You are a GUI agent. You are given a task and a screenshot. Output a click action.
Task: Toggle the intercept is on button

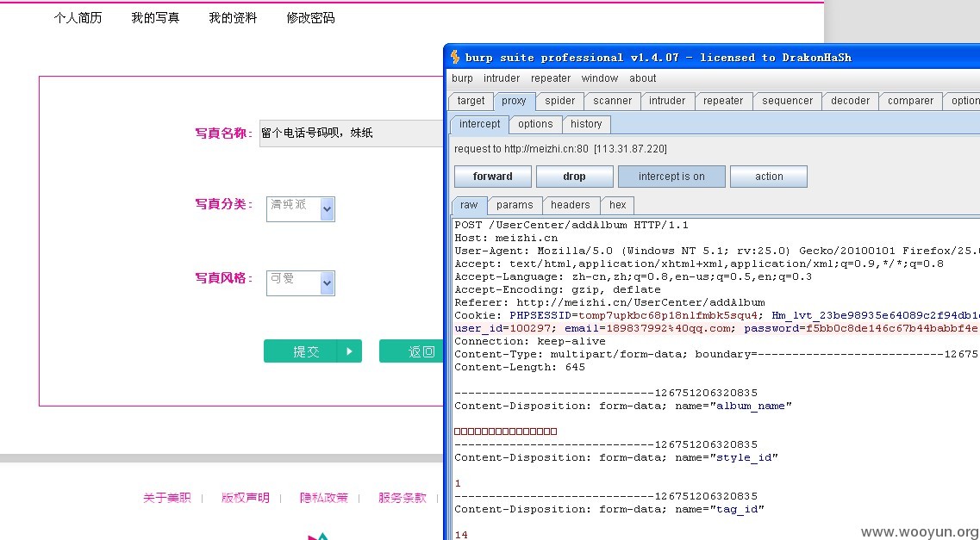(671, 176)
